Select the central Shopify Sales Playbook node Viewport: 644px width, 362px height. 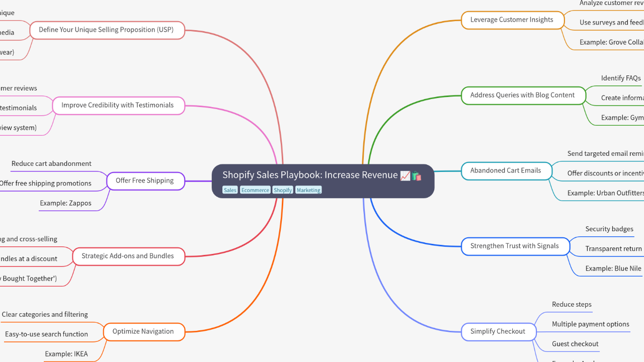click(x=323, y=181)
